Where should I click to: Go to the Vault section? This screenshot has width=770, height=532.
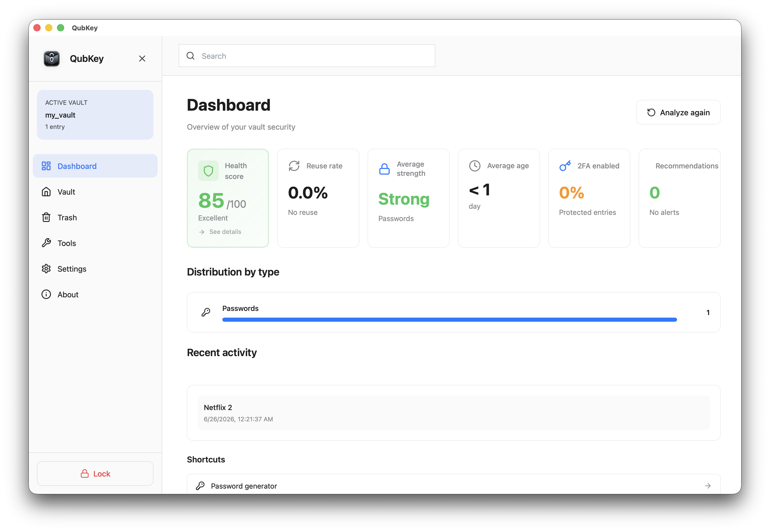(x=95, y=192)
